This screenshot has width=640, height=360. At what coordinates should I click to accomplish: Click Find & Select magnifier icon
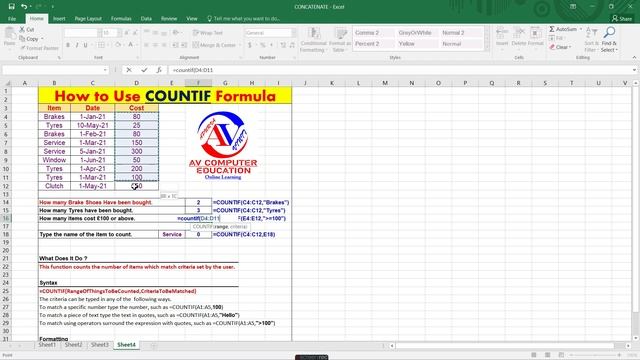pyautogui.click(x=609, y=33)
